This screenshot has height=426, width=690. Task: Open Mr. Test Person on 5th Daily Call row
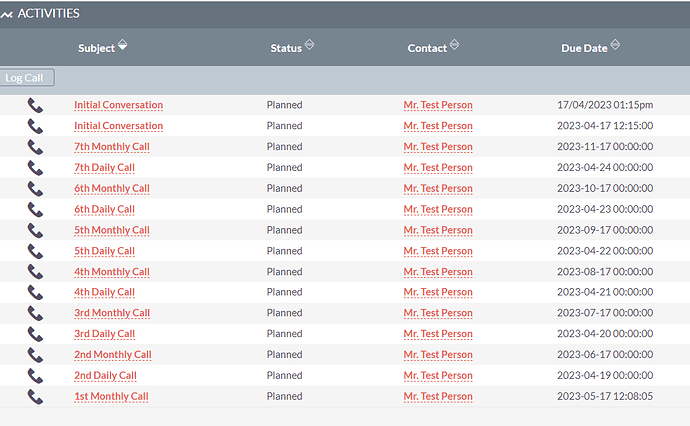(438, 251)
